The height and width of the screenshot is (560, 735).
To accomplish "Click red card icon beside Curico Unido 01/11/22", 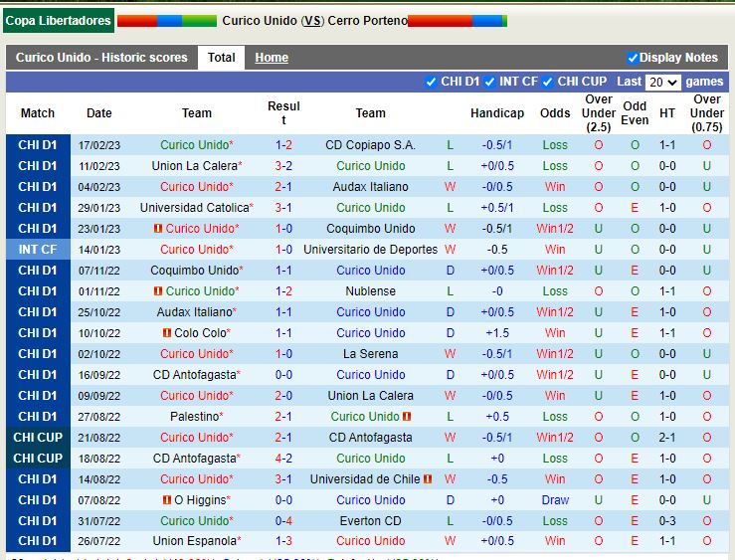I will (158, 291).
